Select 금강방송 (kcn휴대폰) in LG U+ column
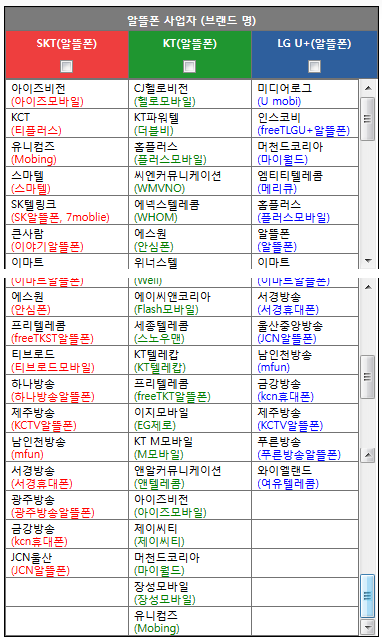This screenshot has width=382, height=641. click(x=305, y=389)
